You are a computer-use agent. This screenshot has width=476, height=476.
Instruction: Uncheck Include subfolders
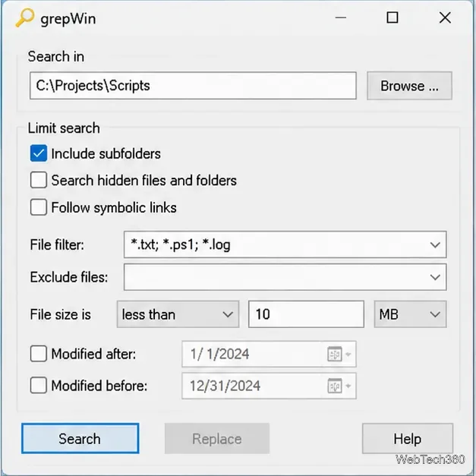tap(39, 153)
